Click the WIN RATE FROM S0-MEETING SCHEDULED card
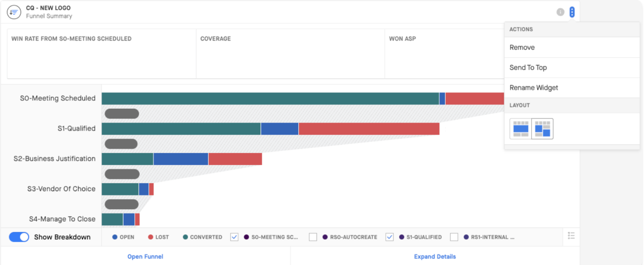The height and width of the screenshot is (265, 644). tap(102, 54)
